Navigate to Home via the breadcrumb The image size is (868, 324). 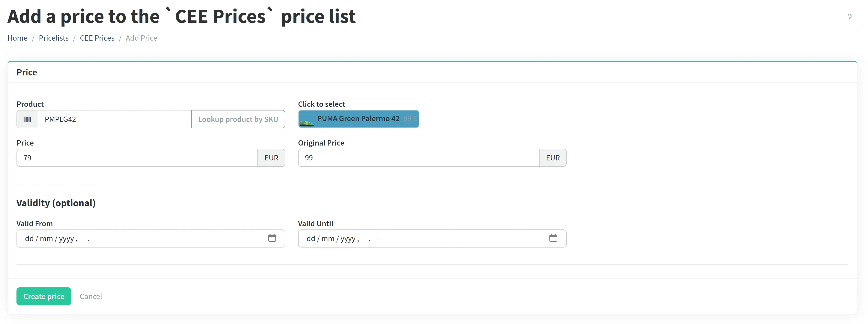click(17, 38)
